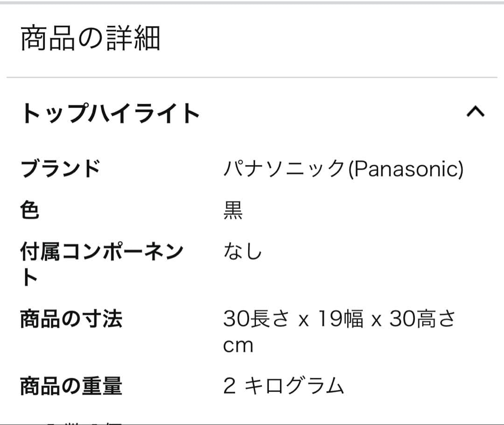The image size is (504, 425).
Task: Select the 付属コンポーネント label
Action: pyautogui.click(x=102, y=252)
